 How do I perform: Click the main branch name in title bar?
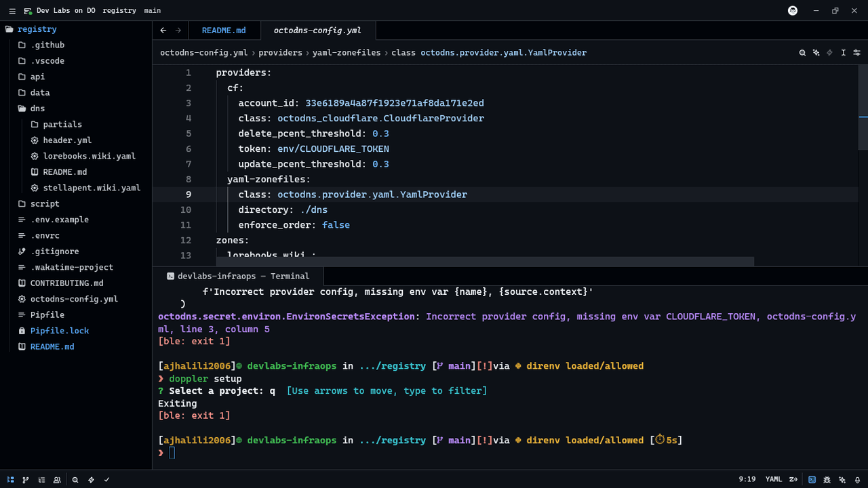tap(153, 11)
